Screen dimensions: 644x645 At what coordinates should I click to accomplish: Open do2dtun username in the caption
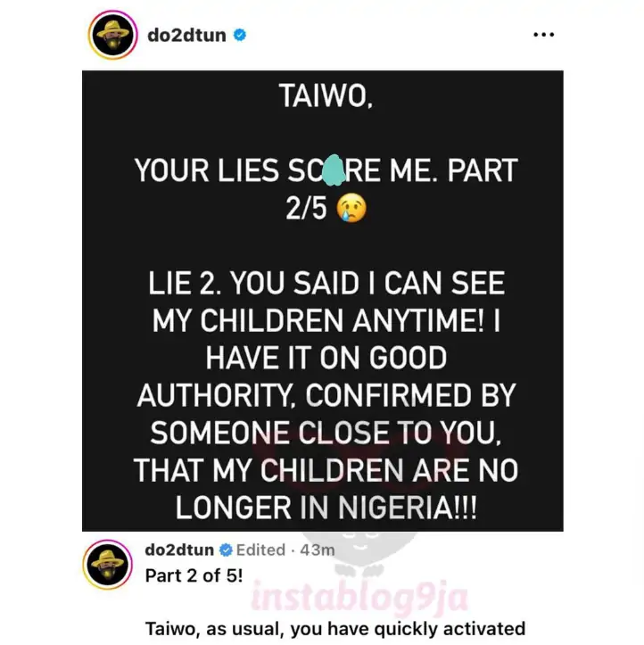[x=179, y=550]
